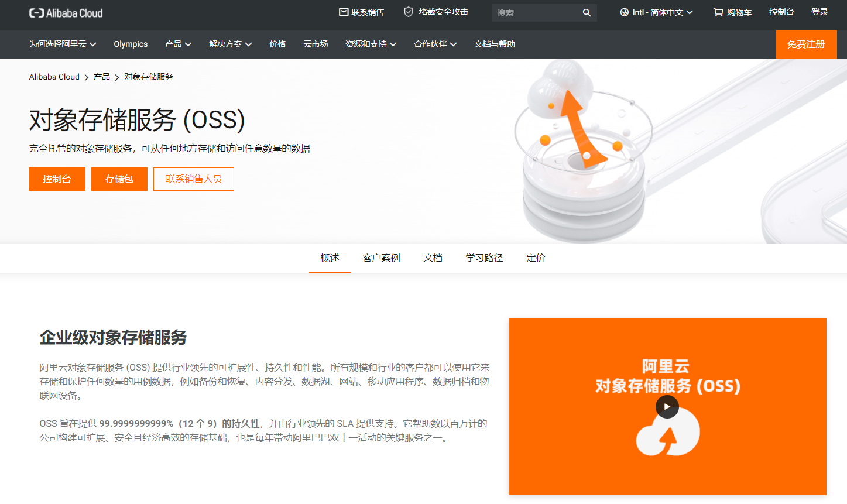Click the 控制台 link in the top bar

(781, 12)
